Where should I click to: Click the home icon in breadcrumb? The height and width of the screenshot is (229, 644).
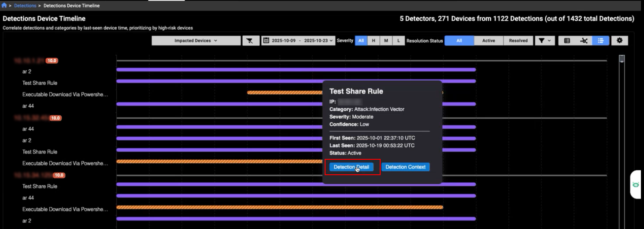[x=4, y=6]
